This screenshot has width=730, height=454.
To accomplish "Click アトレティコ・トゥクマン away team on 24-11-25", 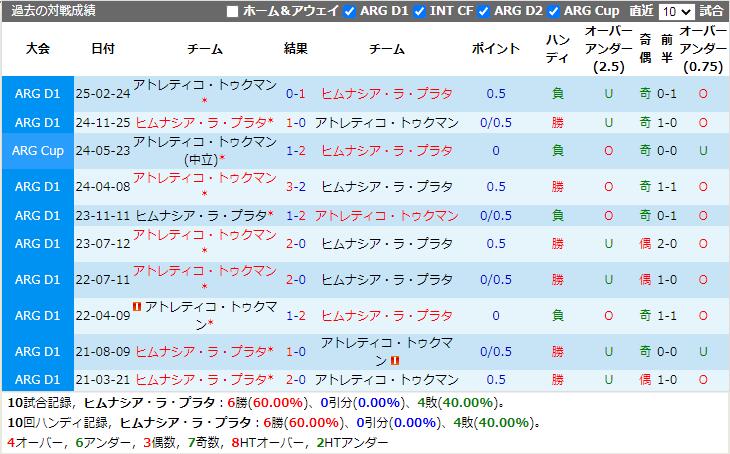I will [x=387, y=122].
